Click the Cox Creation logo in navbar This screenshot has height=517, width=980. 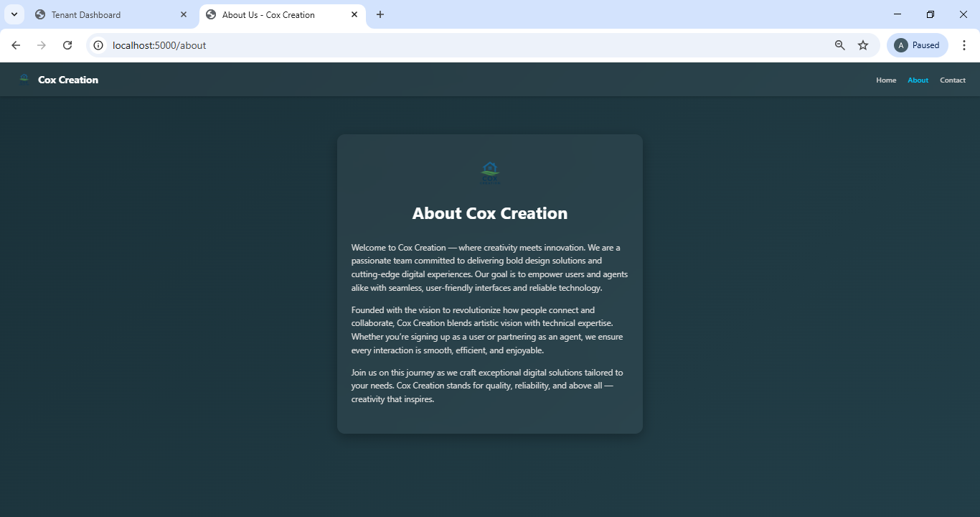[x=24, y=80]
